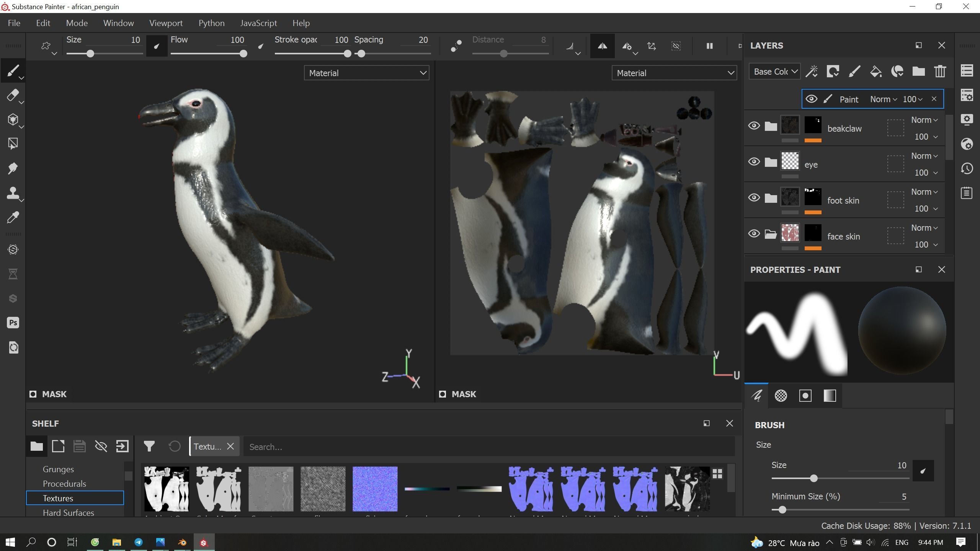Open the Texture Set List panel

click(x=967, y=70)
